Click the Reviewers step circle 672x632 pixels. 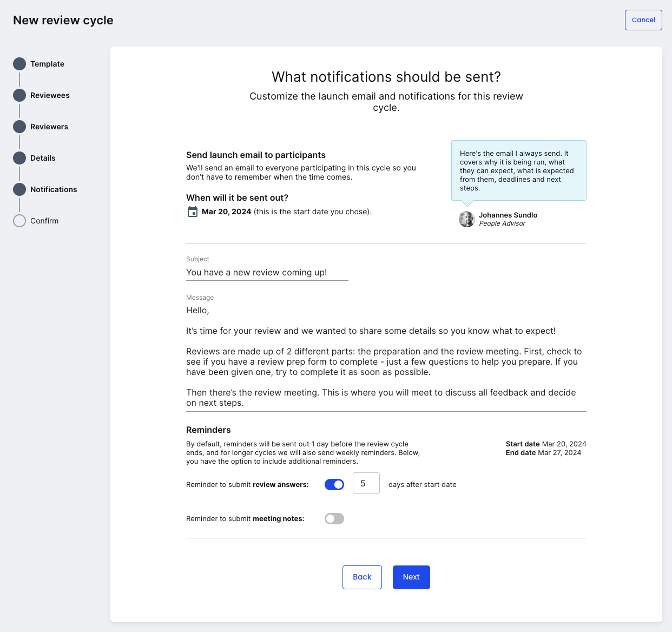19,127
